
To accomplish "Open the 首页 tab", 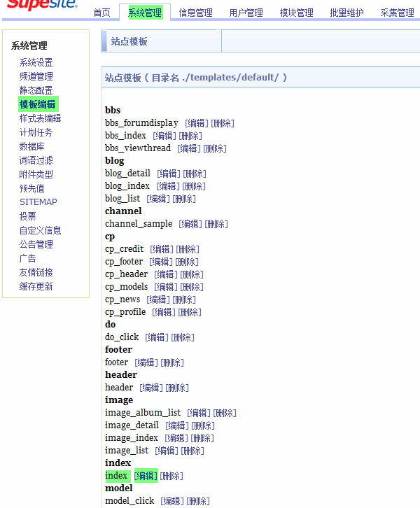I will pyautogui.click(x=101, y=13).
